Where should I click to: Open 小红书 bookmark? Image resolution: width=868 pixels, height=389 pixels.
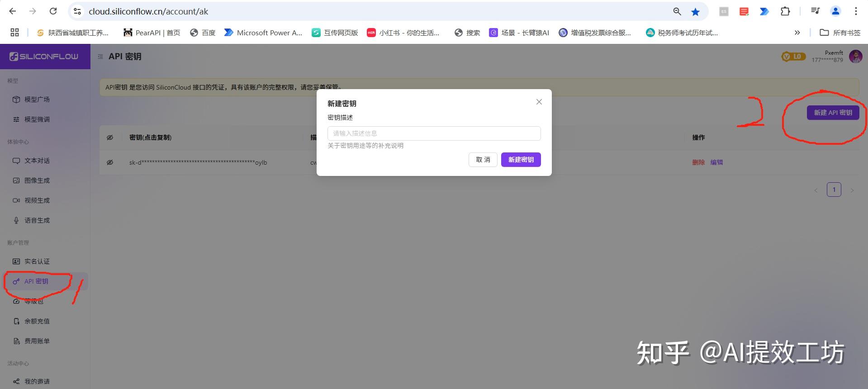[x=403, y=33]
